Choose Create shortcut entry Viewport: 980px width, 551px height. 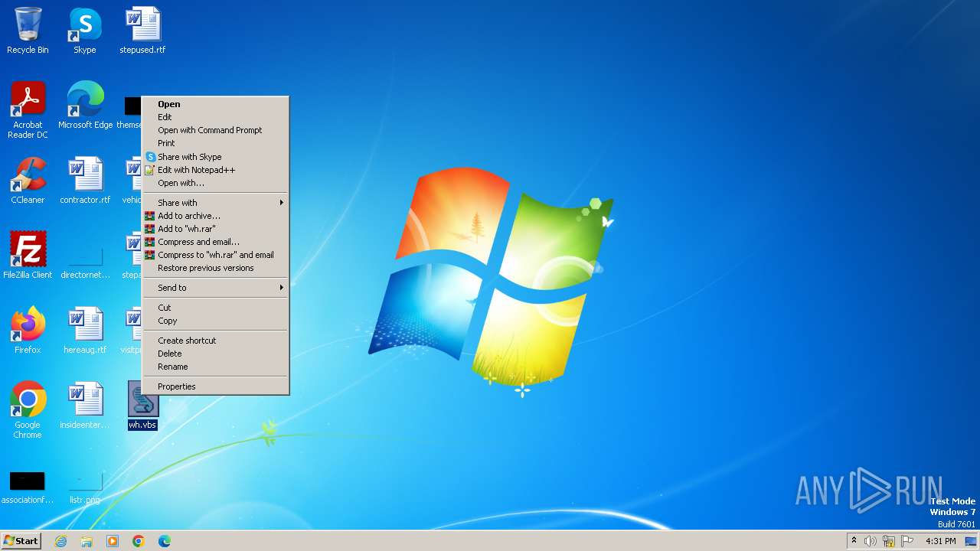pos(215,341)
